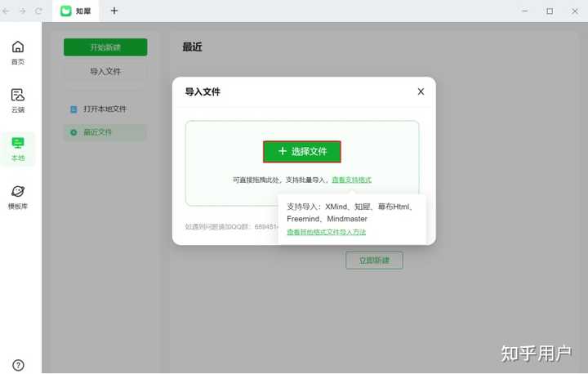
Task: Maximize the application window
Action: click(550, 11)
